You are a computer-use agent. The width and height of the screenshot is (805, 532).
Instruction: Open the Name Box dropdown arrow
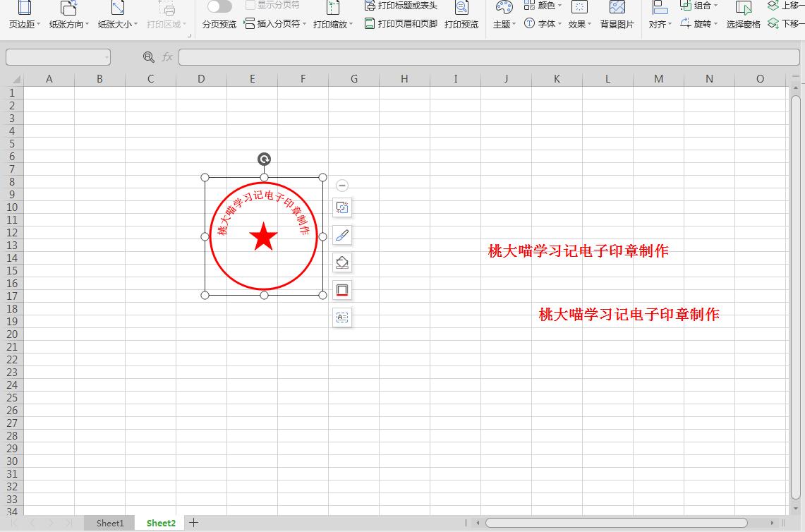[x=107, y=57]
